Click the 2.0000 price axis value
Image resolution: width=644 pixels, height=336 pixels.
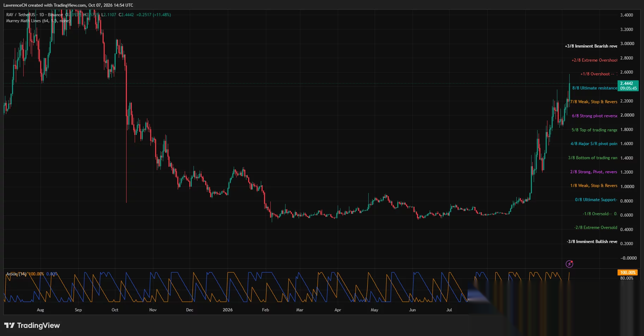pos(627,115)
